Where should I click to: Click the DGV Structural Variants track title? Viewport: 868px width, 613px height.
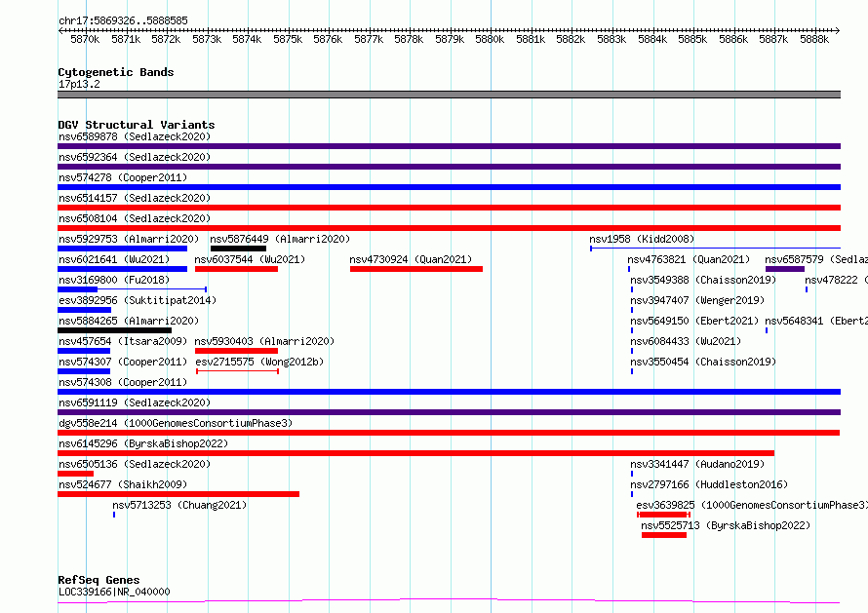pos(137,125)
